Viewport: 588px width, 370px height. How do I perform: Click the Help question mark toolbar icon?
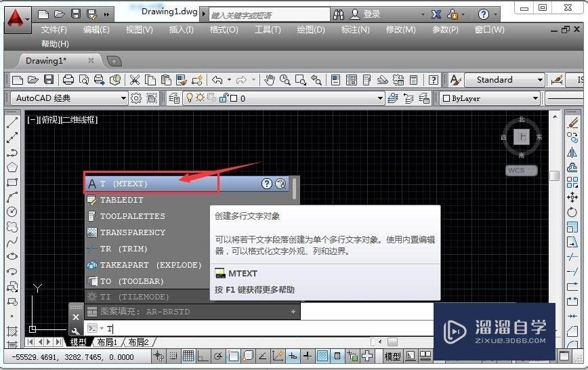(x=433, y=79)
